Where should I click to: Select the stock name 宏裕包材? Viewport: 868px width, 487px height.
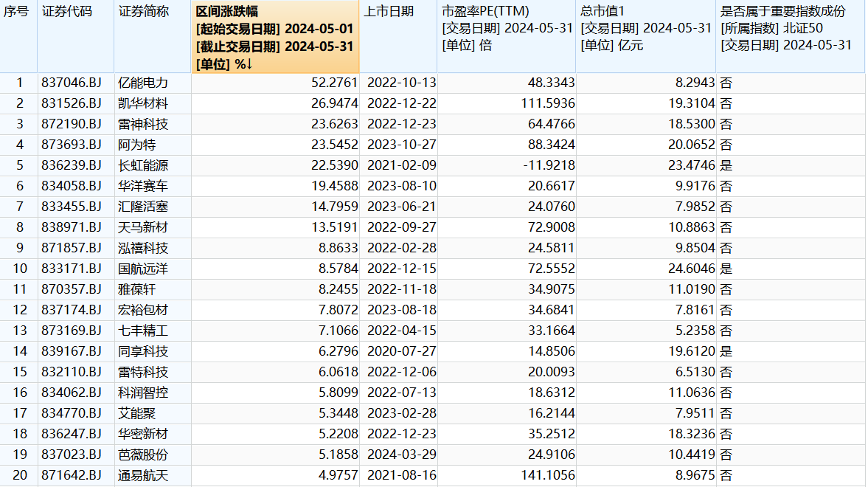click(x=143, y=310)
